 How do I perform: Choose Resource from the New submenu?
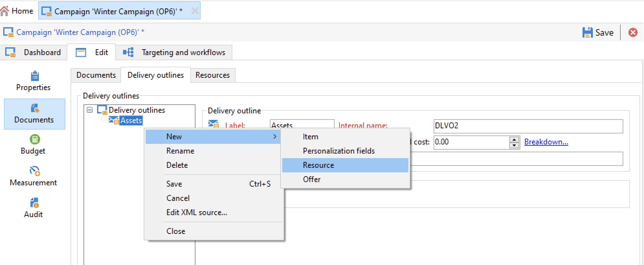pos(318,165)
